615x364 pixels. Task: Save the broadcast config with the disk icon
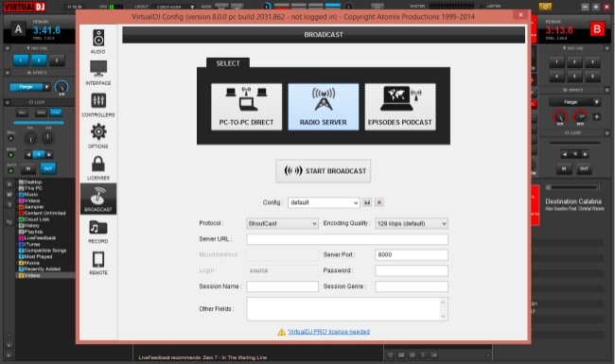coord(367,202)
